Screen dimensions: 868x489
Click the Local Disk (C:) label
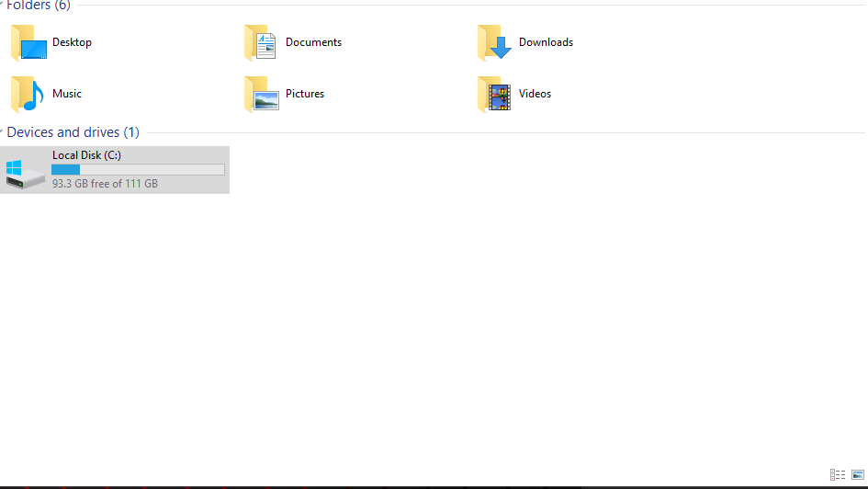pyautogui.click(x=86, y=155)
